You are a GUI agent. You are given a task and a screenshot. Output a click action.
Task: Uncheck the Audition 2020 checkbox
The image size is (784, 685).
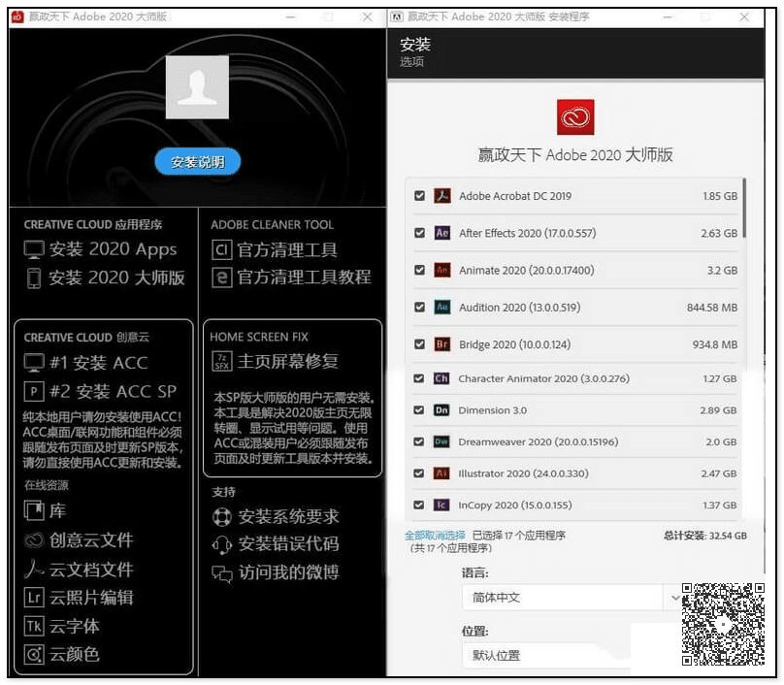(419, 307)
